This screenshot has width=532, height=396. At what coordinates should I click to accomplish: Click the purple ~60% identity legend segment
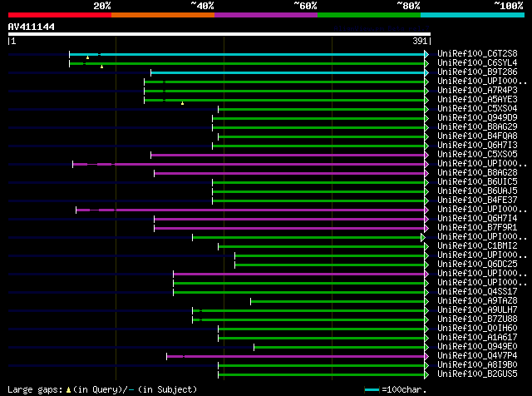[266, 15]
